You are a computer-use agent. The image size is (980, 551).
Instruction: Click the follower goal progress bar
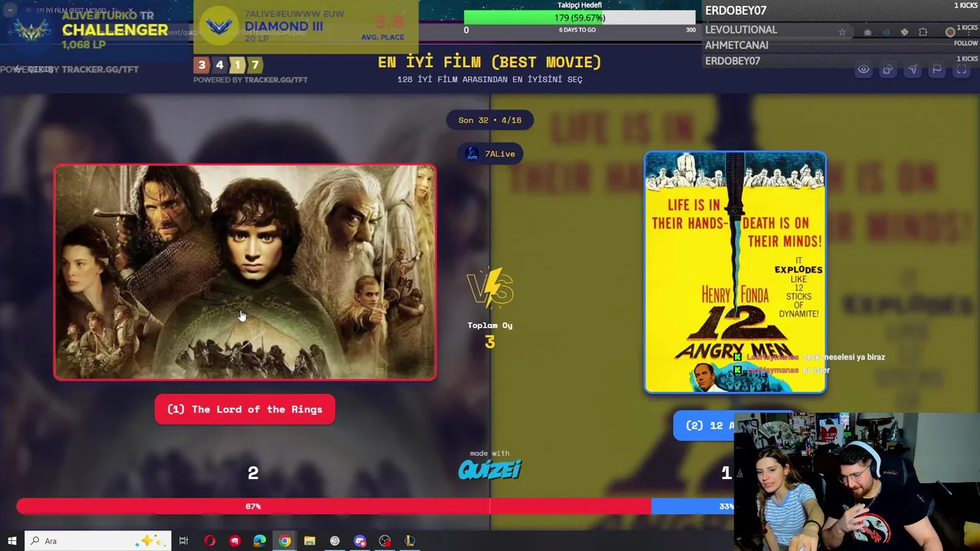point(580,18)
